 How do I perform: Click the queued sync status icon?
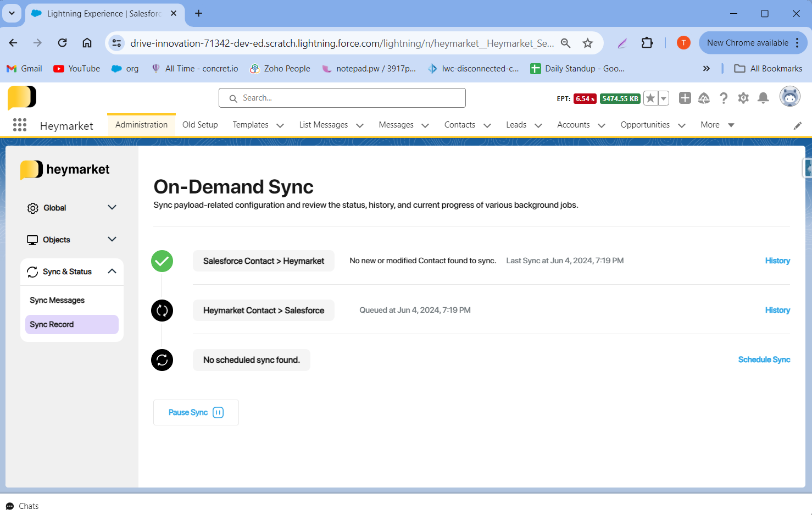(162, 311)
